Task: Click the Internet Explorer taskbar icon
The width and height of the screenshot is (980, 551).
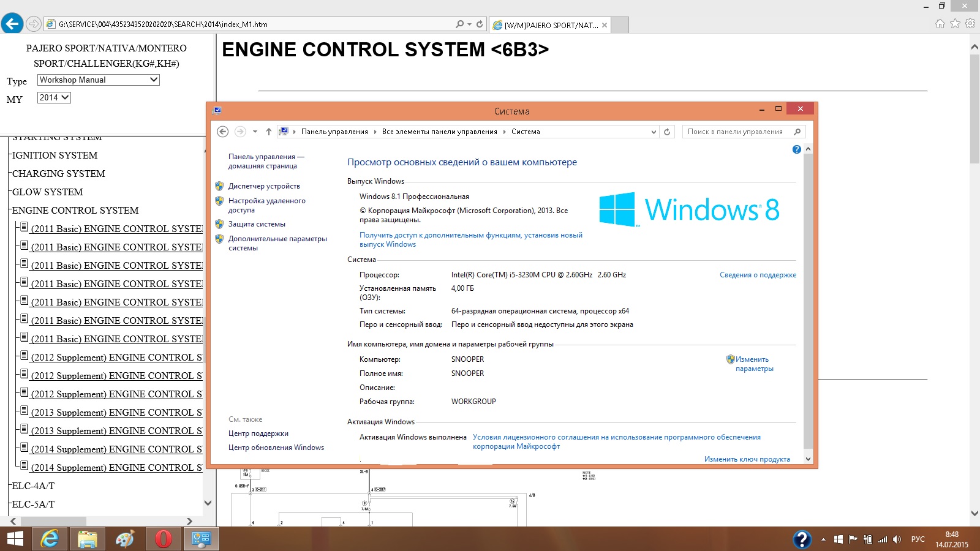Action: [x=50, y=539]
